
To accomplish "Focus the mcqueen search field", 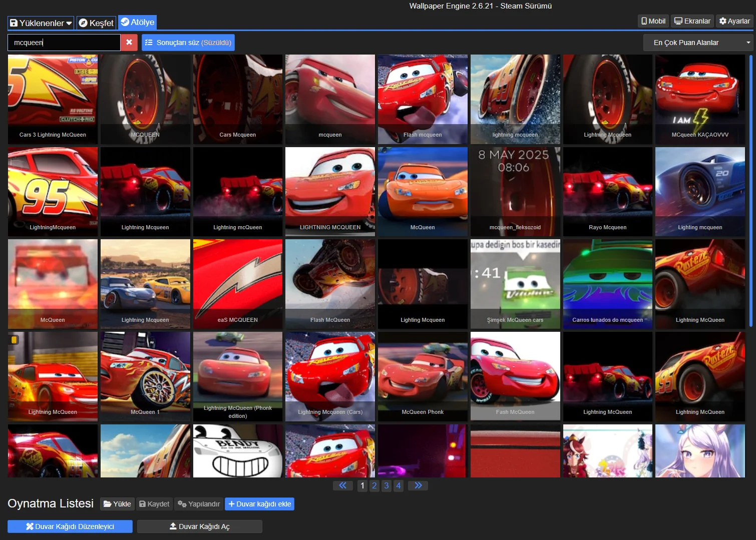I will tap(64, 43).
